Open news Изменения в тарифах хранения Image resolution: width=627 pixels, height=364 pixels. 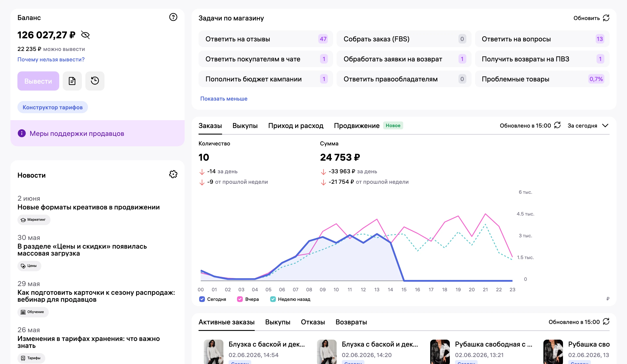tap(89, 342)
